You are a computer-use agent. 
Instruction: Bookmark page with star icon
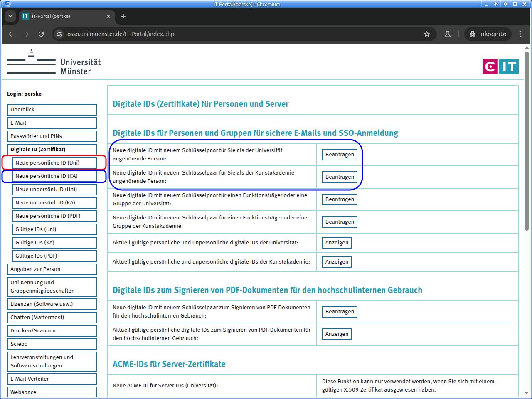(426, 34)
